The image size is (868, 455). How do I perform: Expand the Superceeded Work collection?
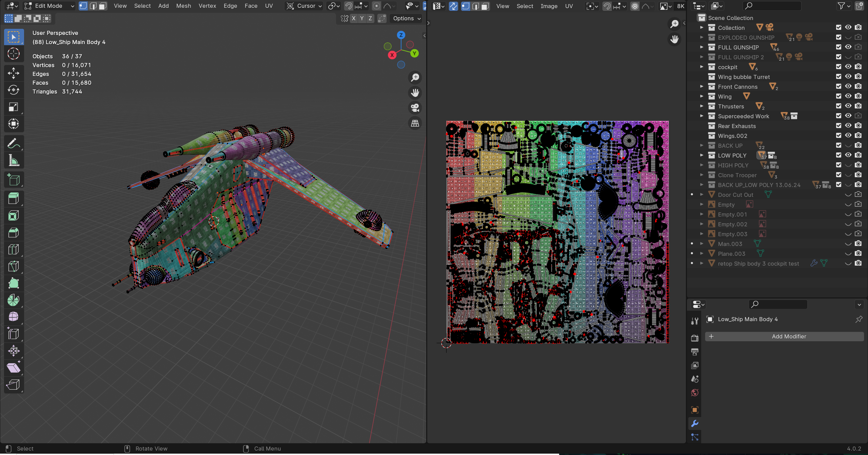click(702, 116)
